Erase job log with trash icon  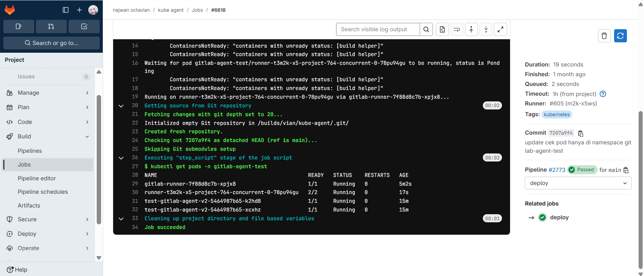coord(604,36)
